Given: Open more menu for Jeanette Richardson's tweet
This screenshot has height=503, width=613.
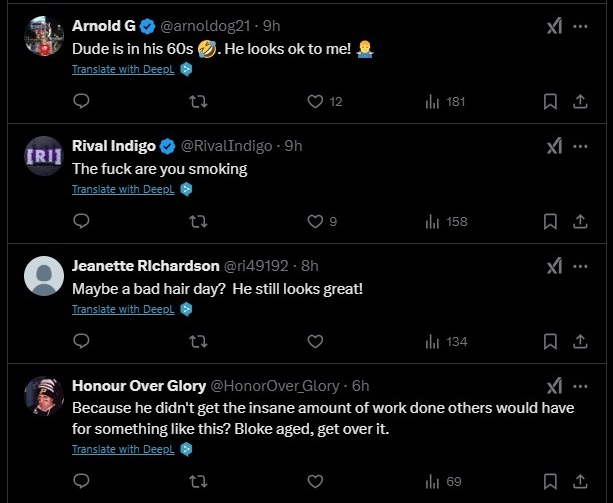Looking at the screenshot, I should (581, 266).
